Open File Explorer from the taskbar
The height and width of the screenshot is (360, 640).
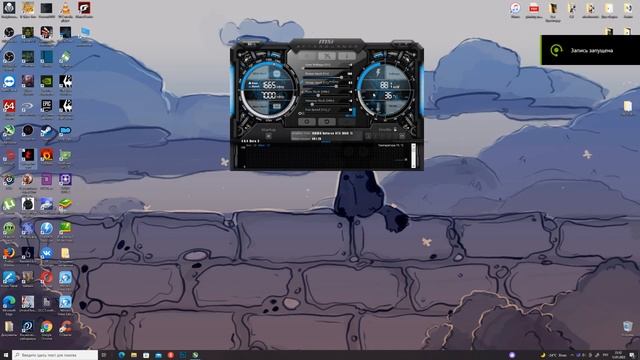click(134, 355)
